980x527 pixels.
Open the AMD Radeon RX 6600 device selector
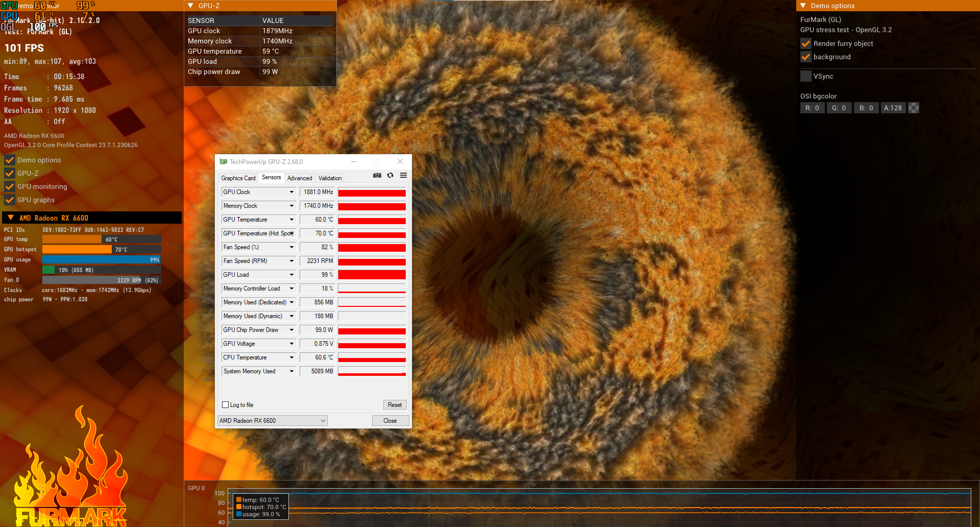coord(273,421)
